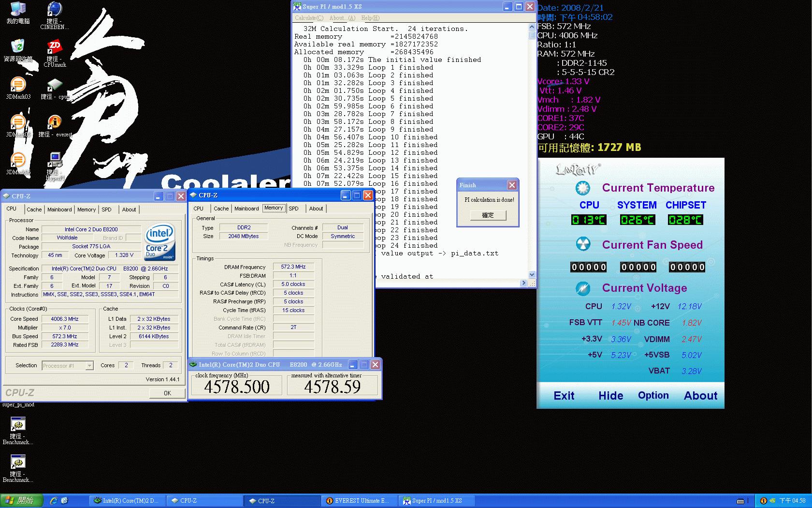812x508 pixels.
Task: Click the Current Temperature sun icon
Action: pos(583,188)
